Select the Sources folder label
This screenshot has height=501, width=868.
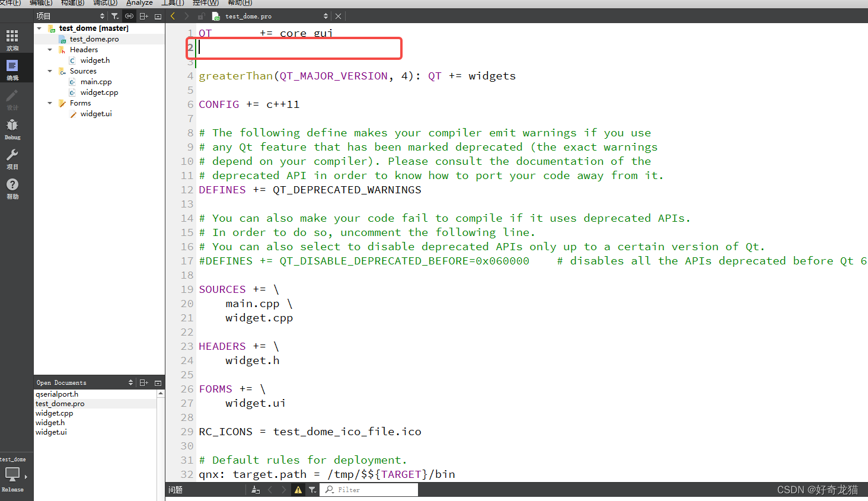tap(83, 71)
